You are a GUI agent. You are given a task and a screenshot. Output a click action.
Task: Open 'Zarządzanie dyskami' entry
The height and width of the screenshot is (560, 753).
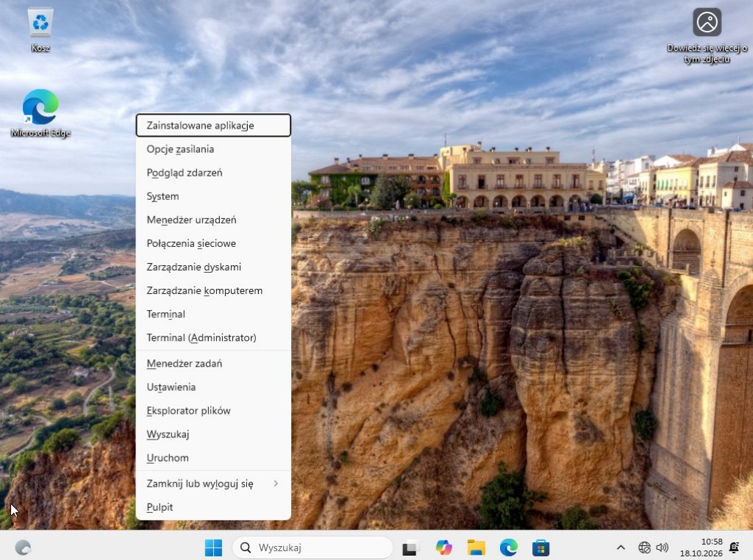coord(213,267)
